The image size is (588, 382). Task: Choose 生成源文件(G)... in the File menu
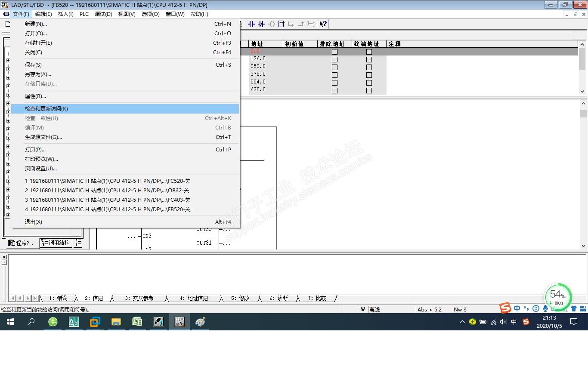pos(125,137)
